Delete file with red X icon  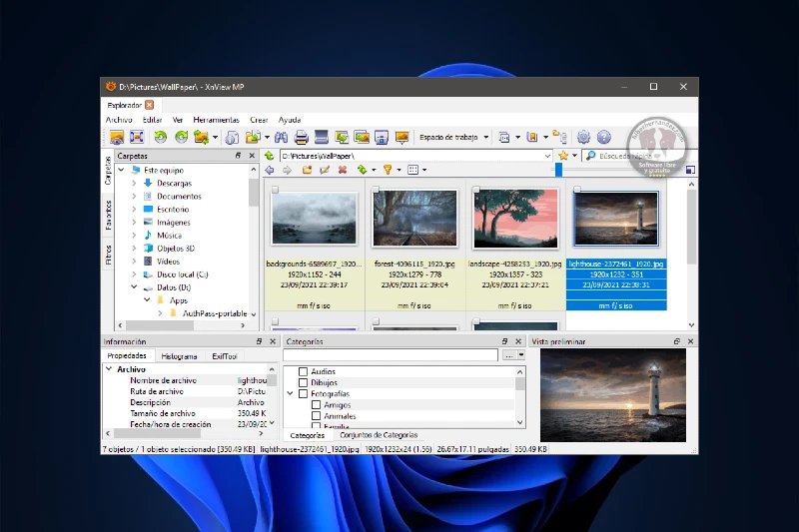[x=343, y=170]
